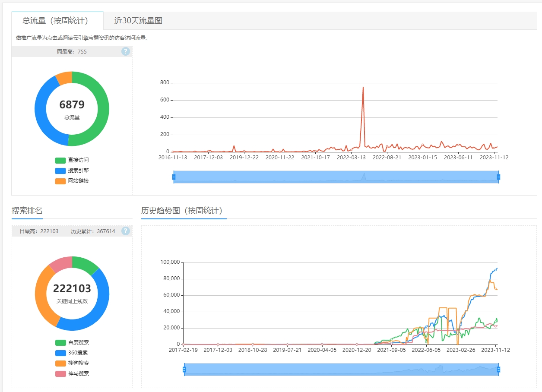Click the help icon beside 历史累计 367614
Screen dimensions: 542x392
click(x=125, y=231)
